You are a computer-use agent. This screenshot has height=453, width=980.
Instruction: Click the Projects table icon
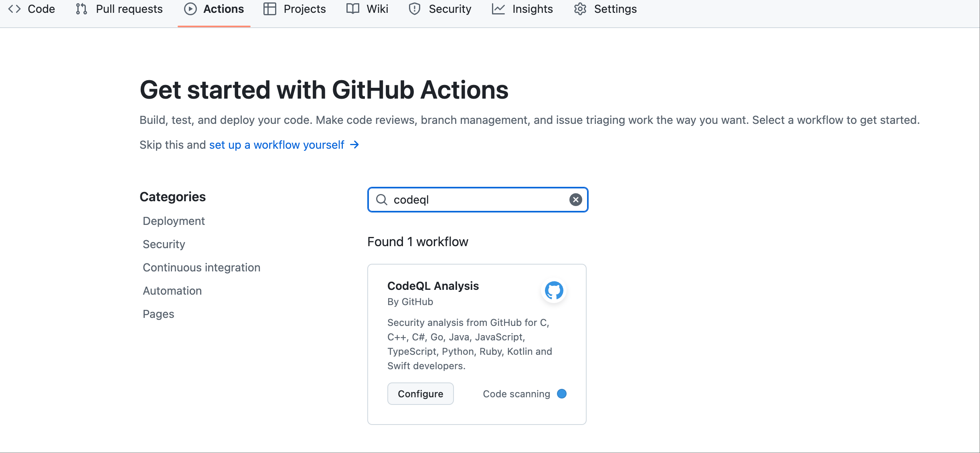[270, 9]
